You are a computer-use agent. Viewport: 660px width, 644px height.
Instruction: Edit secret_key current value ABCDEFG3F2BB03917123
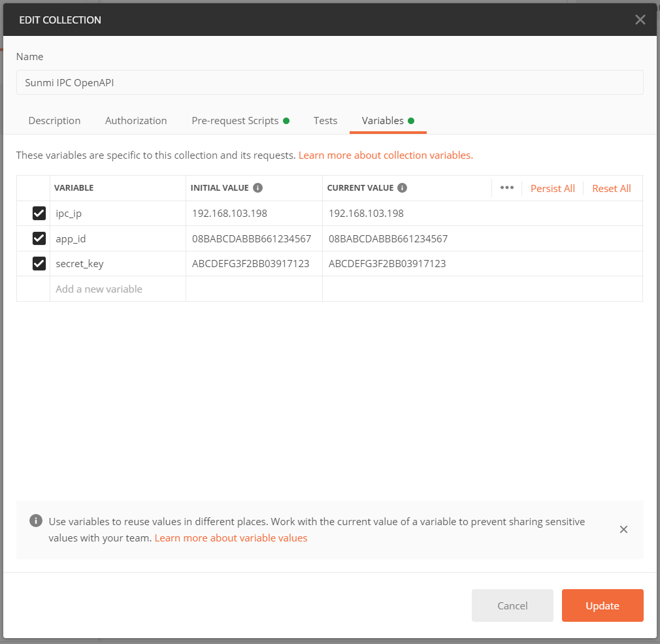[x=482, y=264]
